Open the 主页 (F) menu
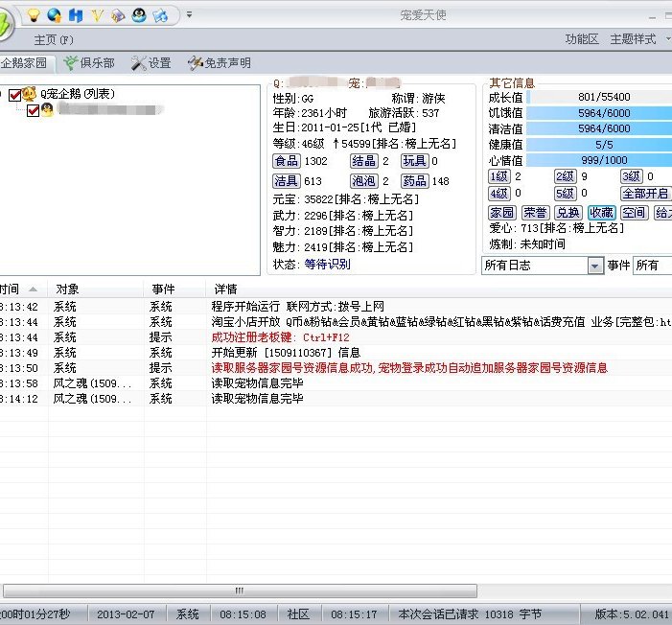 click(x=54, y=40)
